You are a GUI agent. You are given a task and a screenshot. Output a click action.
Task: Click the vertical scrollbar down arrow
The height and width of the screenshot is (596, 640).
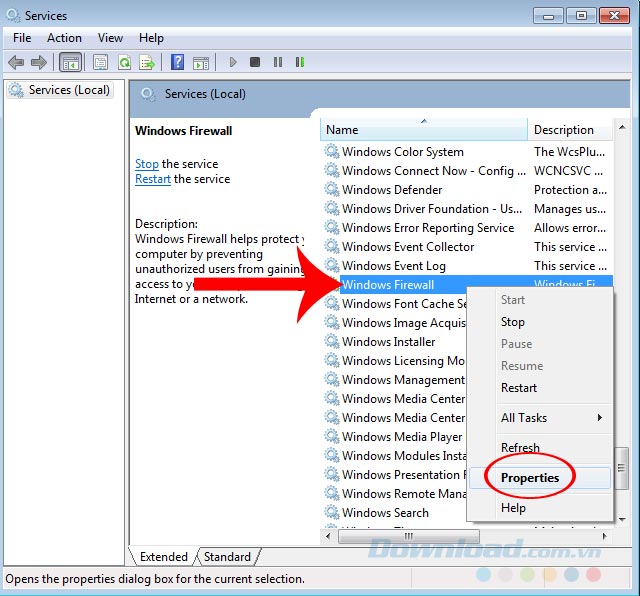(x=622, y=520)
